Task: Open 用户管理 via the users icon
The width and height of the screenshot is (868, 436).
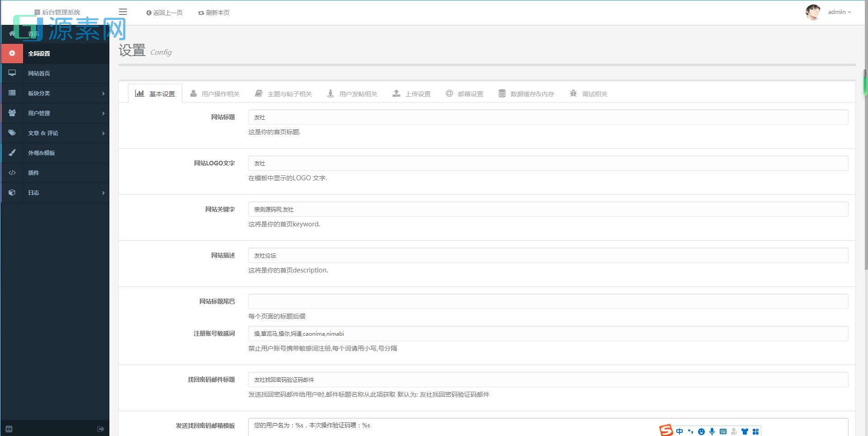Action: [12, 113]
